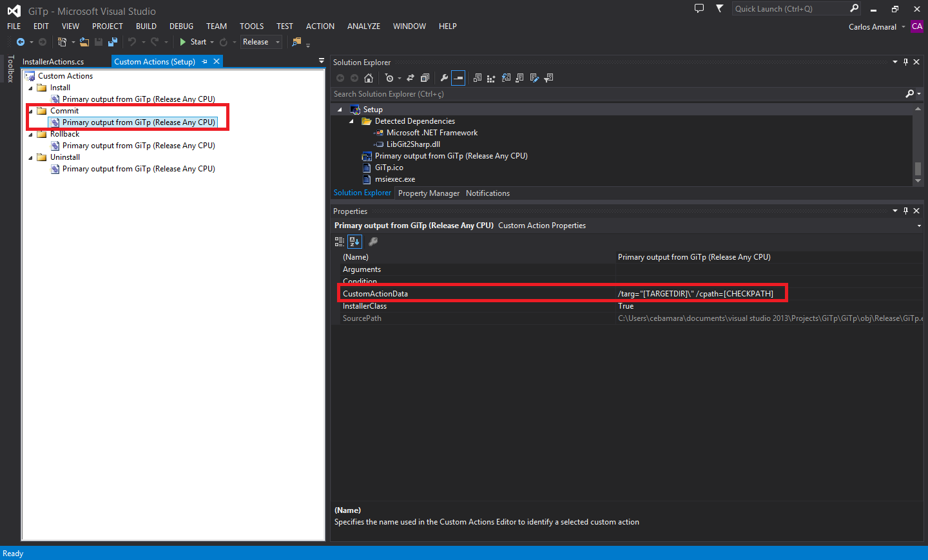Collapse the Commit folder node
Viewport: 928px width, 560px height.
[x=30, y=111]
